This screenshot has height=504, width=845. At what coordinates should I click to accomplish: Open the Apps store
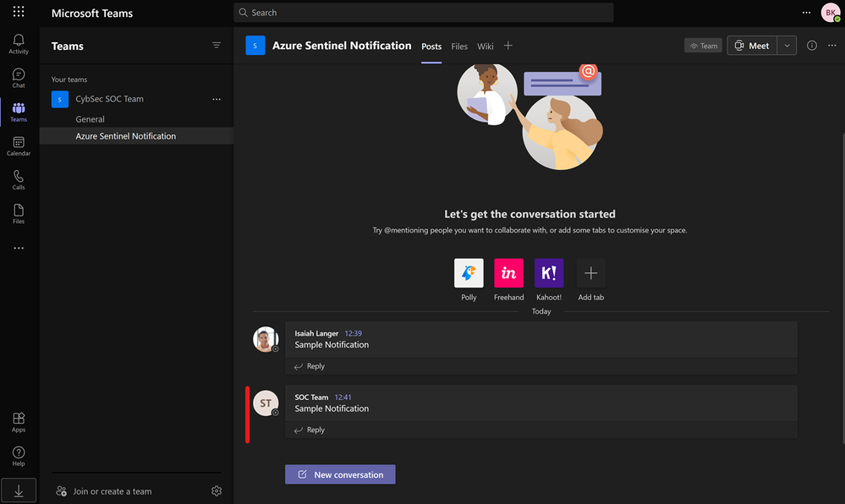point(19,422)
